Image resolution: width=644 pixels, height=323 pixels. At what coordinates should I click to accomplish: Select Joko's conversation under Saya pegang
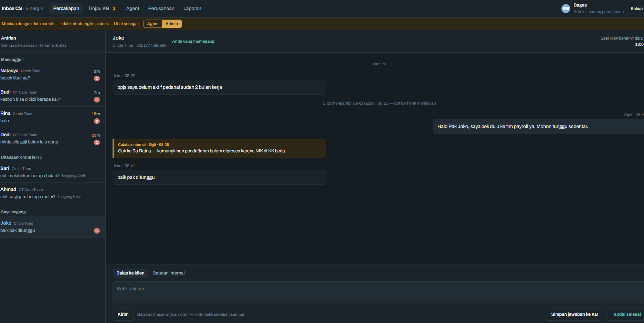pyautogui.click(x=53, y=227)
